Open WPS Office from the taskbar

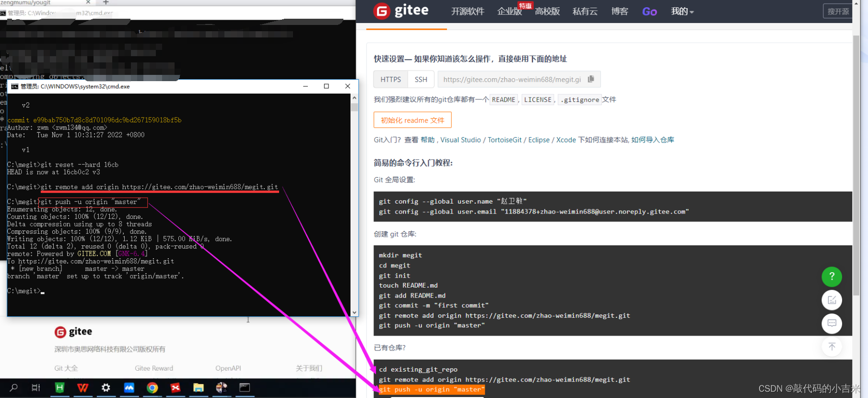[x=82, y=387]
